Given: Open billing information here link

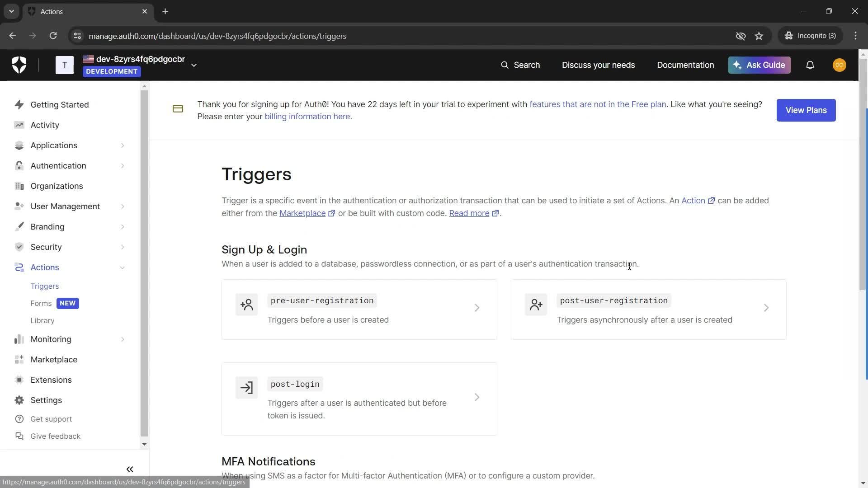Looking at the screenshot, I should pyautogui.click(x=307, y=117).
